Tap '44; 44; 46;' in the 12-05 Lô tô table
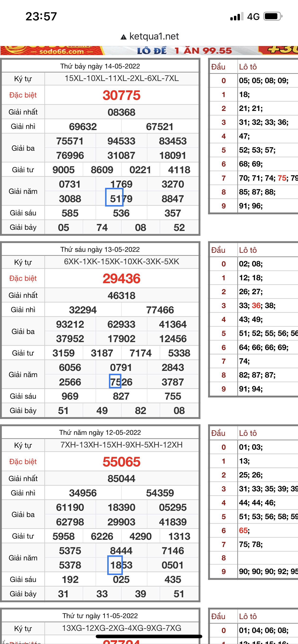 257,503
